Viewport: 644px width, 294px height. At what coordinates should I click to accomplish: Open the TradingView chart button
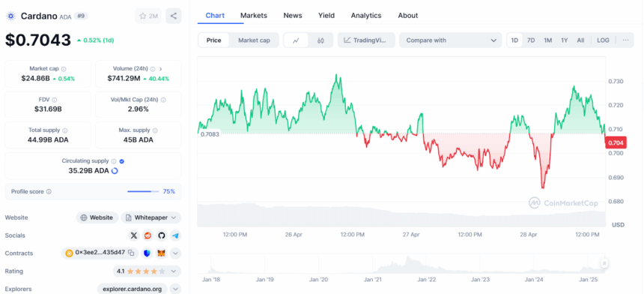pyautogui.click(x=366, y=40)
